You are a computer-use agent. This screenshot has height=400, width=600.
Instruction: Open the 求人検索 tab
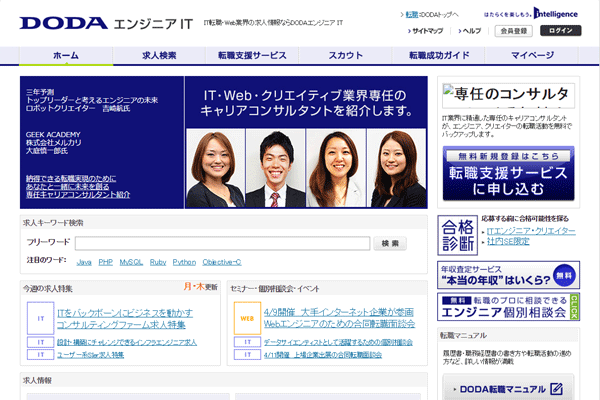[159, 56]
